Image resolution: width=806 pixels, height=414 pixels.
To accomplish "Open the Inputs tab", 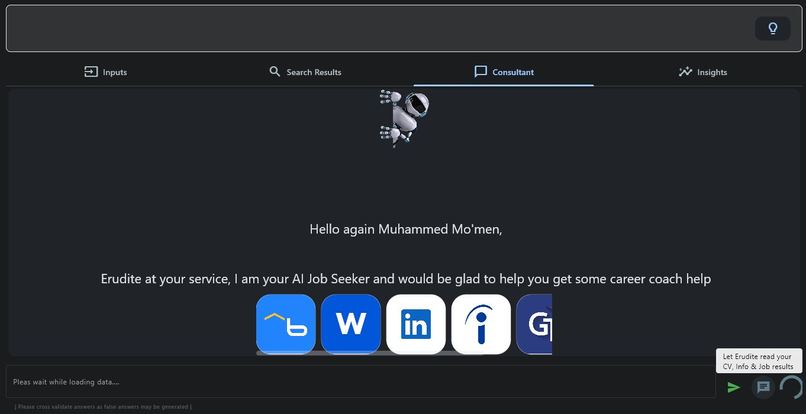I will (105, 72).
